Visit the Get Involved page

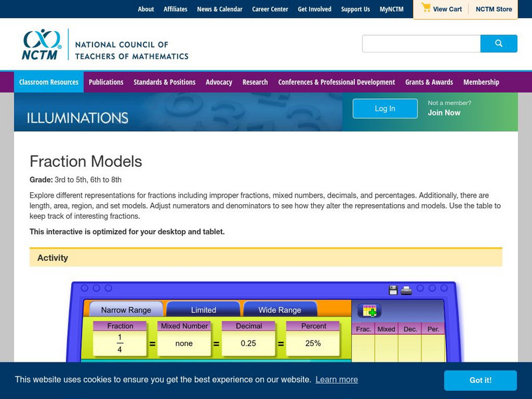[315, 9]
